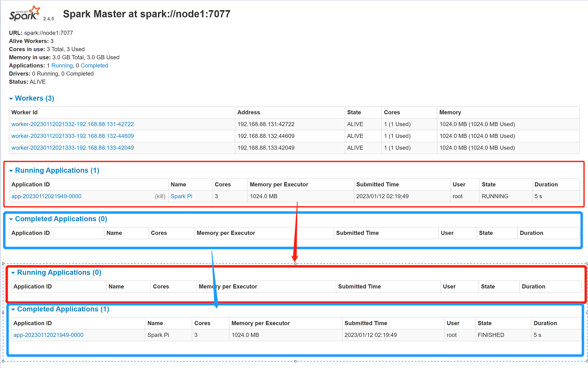Click the Drivers summary line
This screenshot has height=368, width=588.
51,74
